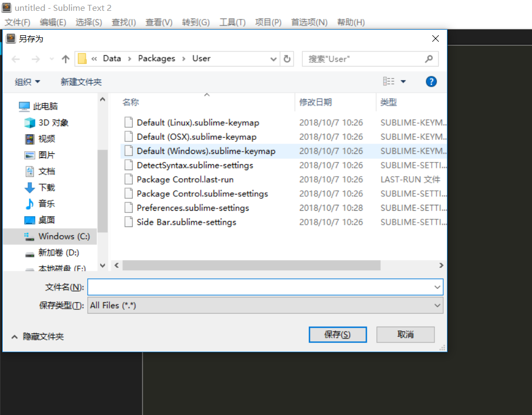Close the 另存为 dialog
Image resolution: width=532 pixels, height=415 pixels.
436,38
